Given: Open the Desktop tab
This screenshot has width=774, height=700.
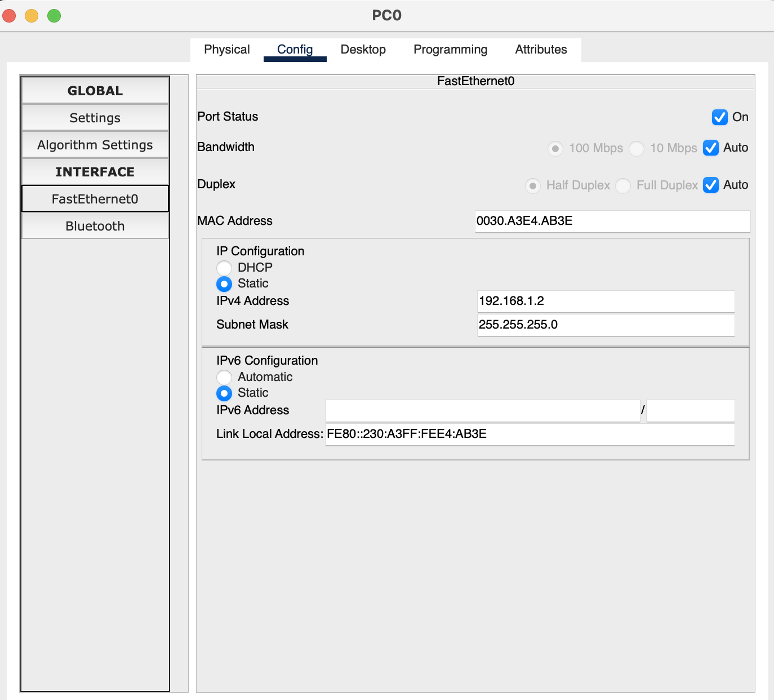Looking at the screenshot, I should [363, 50].
